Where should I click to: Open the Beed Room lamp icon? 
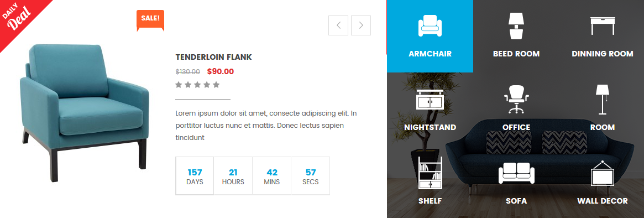516,26
